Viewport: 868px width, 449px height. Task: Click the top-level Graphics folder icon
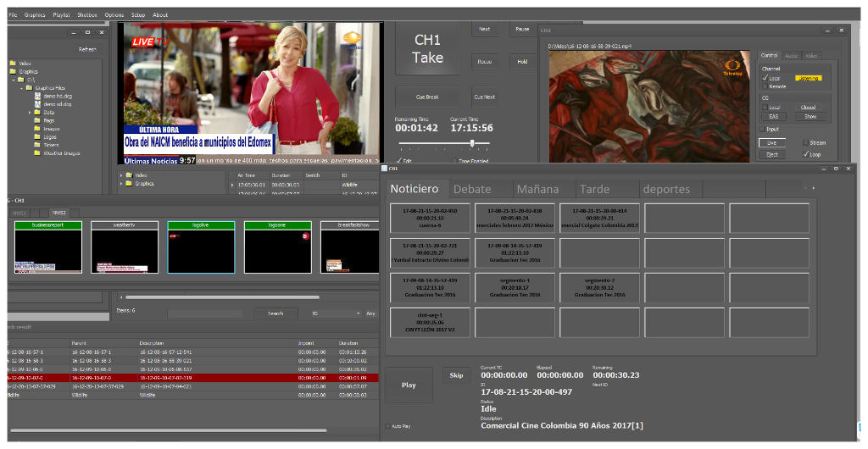pos(13,71)
